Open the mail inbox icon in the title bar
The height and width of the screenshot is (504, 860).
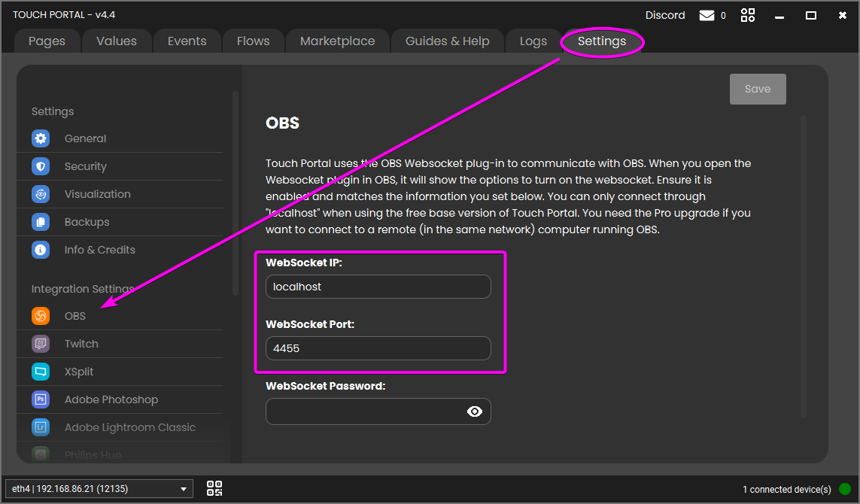click(x=707, y=15)
